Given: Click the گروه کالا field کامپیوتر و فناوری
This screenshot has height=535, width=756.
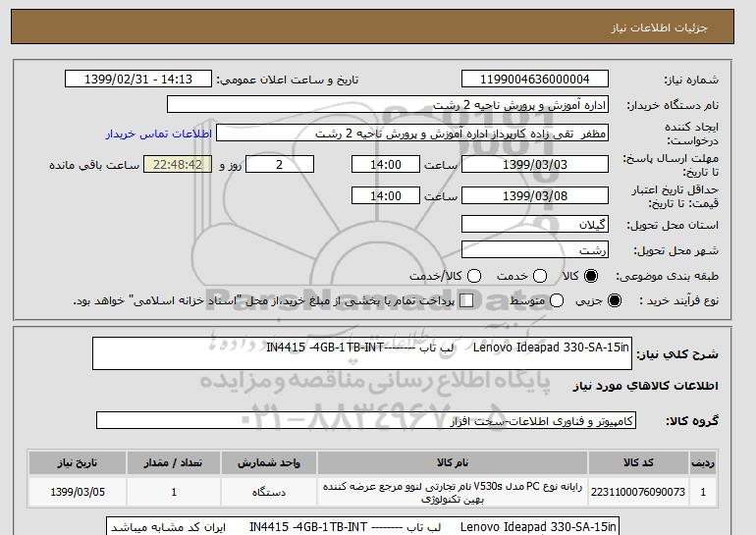Looking at the screenshot, I should (366, 421).
